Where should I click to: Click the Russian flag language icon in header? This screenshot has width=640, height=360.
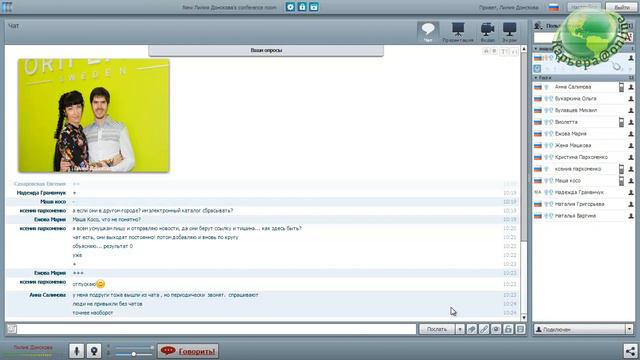coord(553,7)
